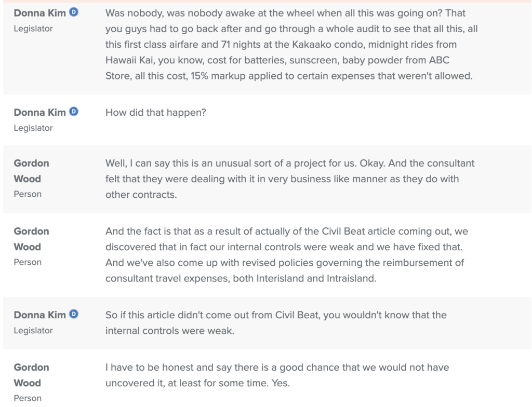Screen dimensions: 532x407
Task: Select the 'So if this article didn't come out' paragraph
Action: tap(275, 322)
